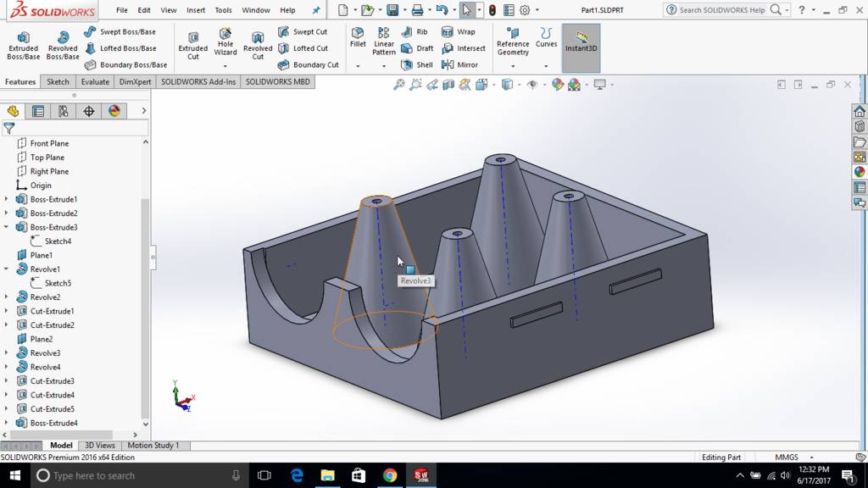Toggle Instant3D mode
The height and width of the screenshot is (488, 868).
tap(581, 48)
